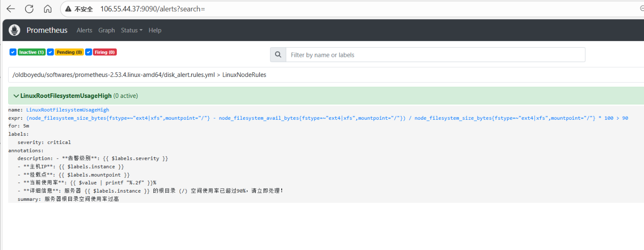
Task: Click the Prometheus flame logo icon
Action: 14,31
